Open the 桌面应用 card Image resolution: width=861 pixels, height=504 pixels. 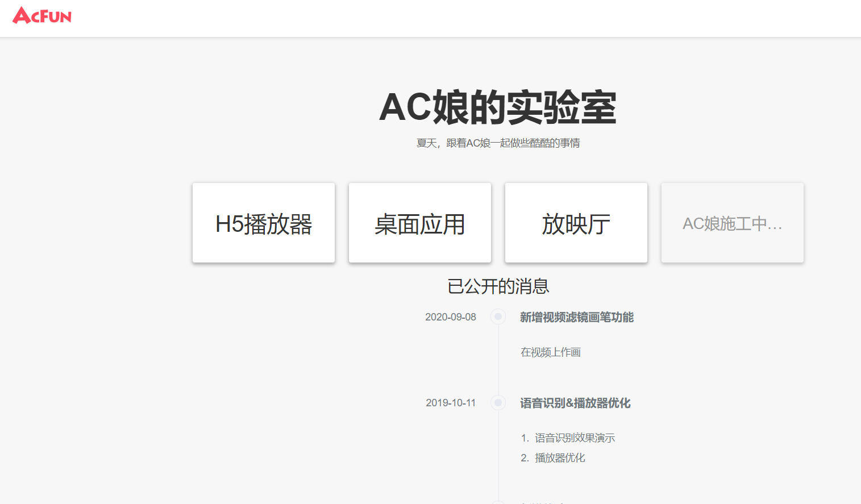[420, 223]
